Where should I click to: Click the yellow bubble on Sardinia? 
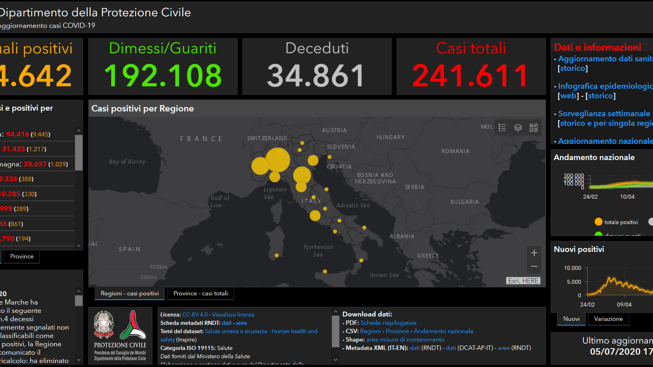point(277,255)
